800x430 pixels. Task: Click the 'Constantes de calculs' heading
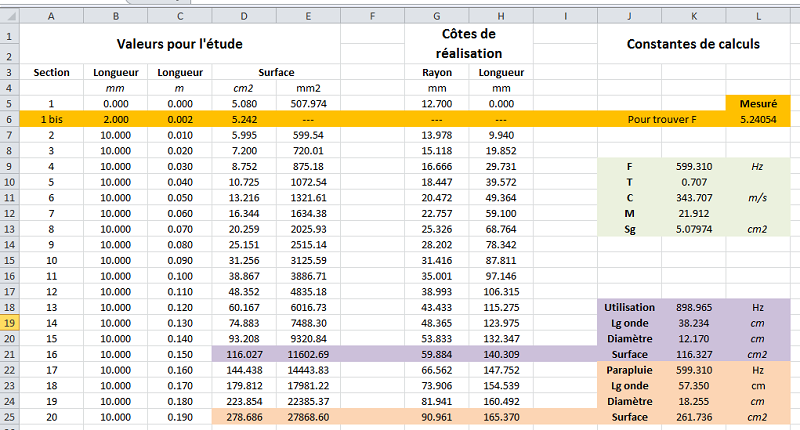pos(693,44)
